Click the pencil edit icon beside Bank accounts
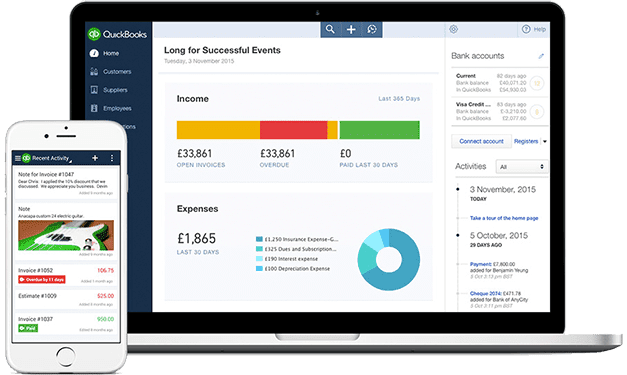Screen dimensions: 627x375 point(541,56)
